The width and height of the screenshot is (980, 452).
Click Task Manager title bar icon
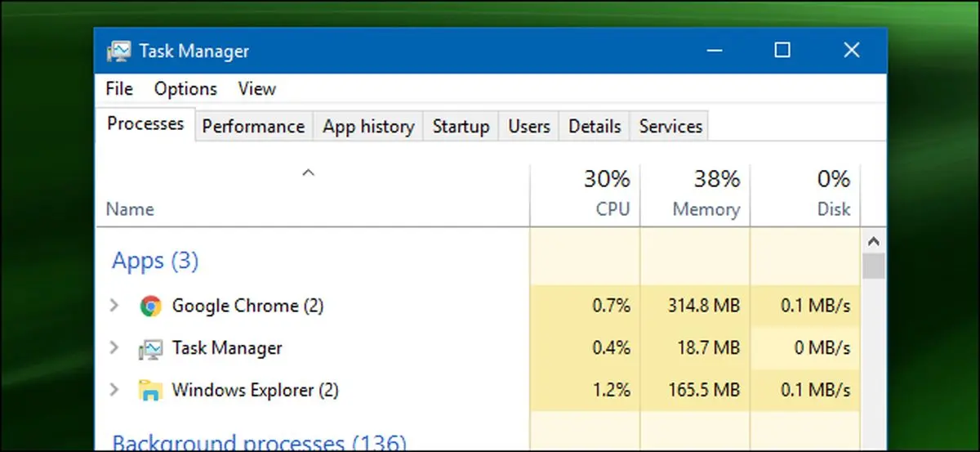pos(117,51)
